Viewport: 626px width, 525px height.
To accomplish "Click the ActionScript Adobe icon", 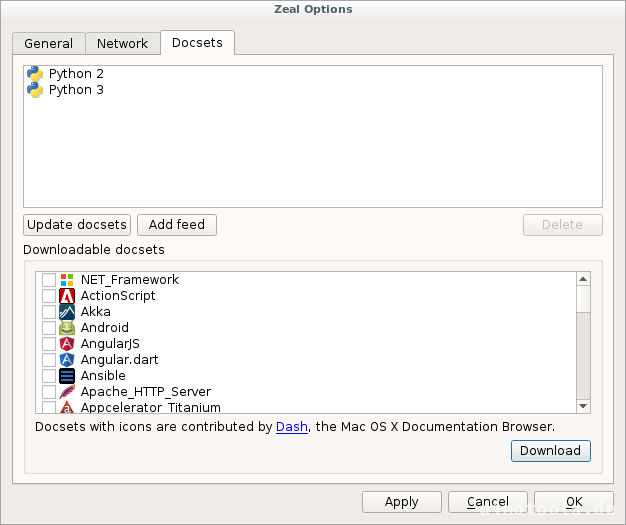I will [67, 296].
